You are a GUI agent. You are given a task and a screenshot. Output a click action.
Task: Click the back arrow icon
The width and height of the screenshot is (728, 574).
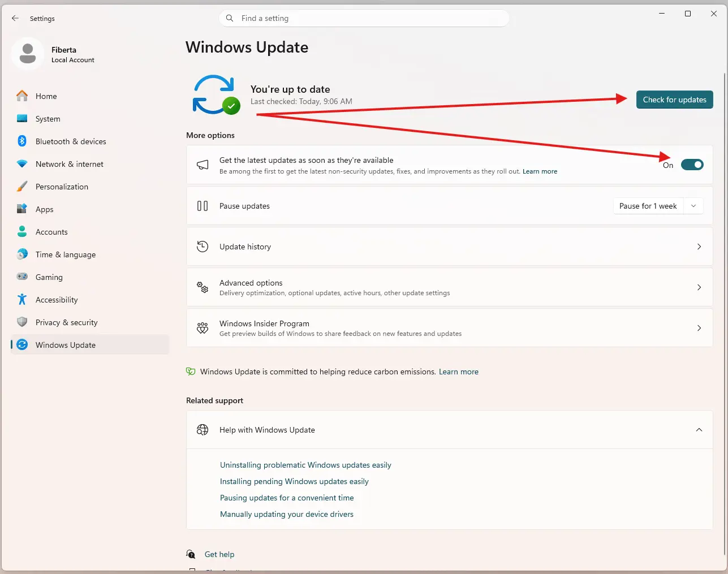tap(15, 18)
